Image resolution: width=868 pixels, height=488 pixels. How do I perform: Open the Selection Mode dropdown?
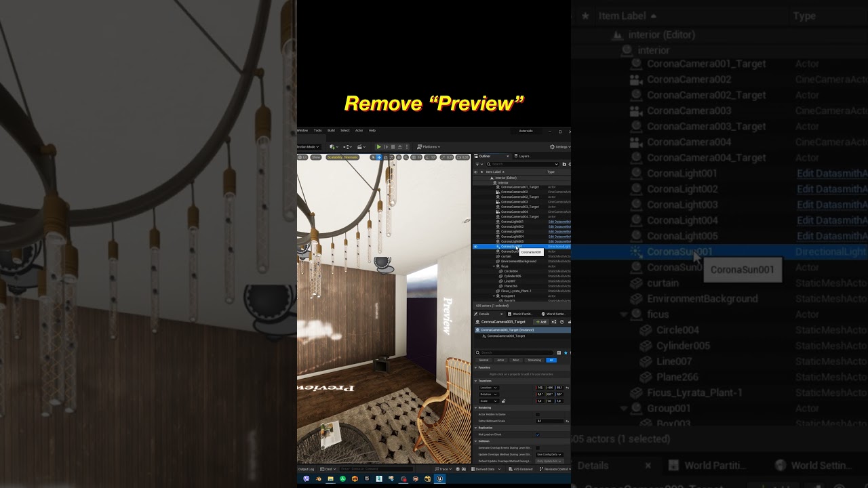tap(308, 147)
